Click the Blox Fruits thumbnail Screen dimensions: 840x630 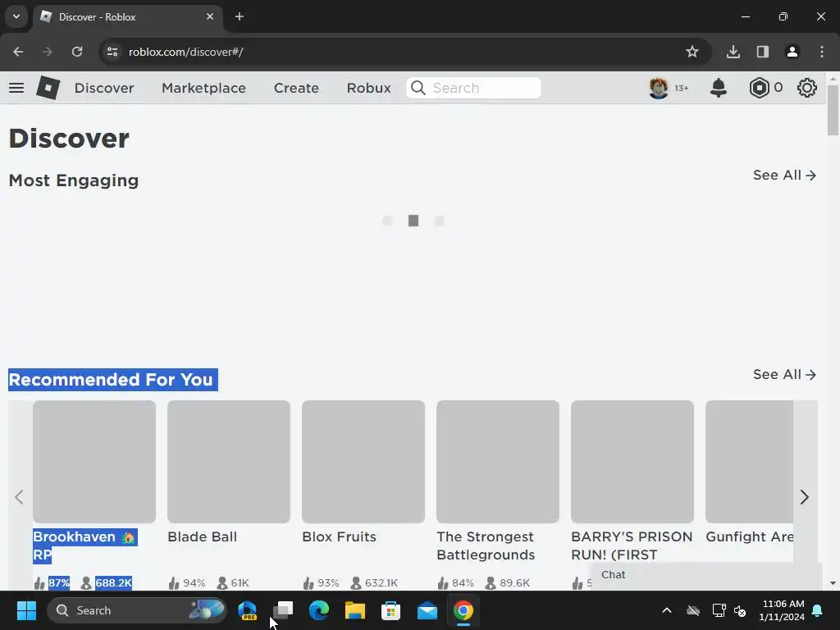pos(363,462)
